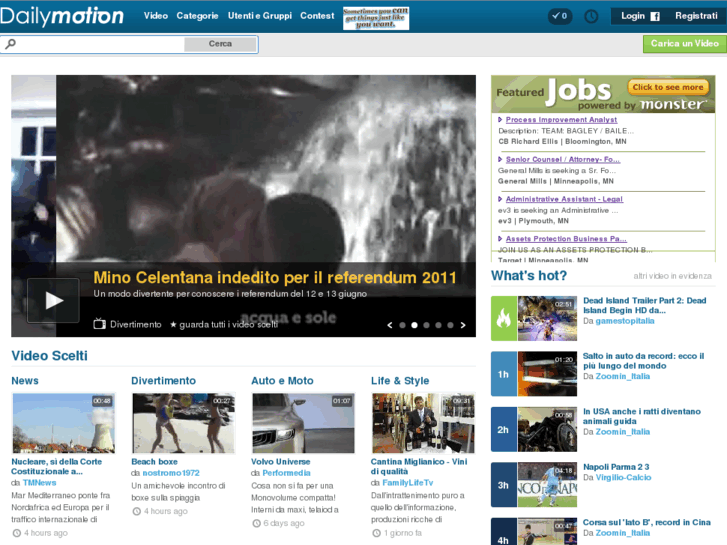Open the Napoli Parma 2 3 thumbnail
The width and height of the screenshot is (727, 545).
pos(547,485)
